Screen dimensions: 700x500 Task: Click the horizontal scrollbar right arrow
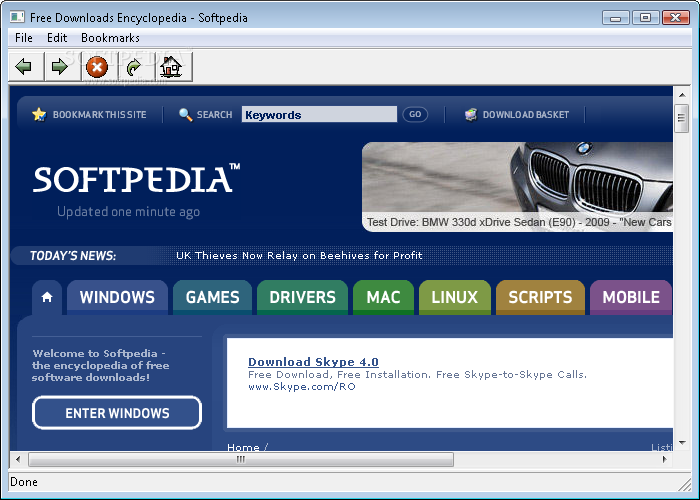[x=664, y=459]
